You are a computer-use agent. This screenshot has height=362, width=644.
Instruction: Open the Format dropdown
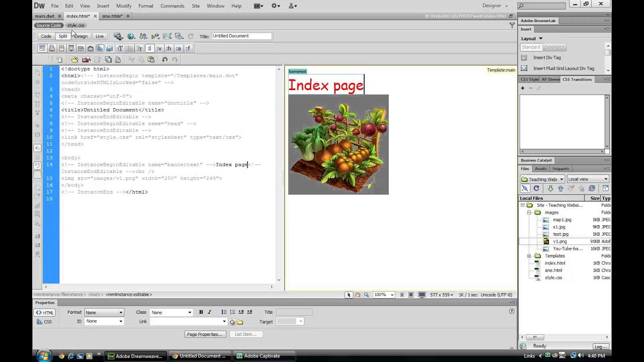pos(104,312)
